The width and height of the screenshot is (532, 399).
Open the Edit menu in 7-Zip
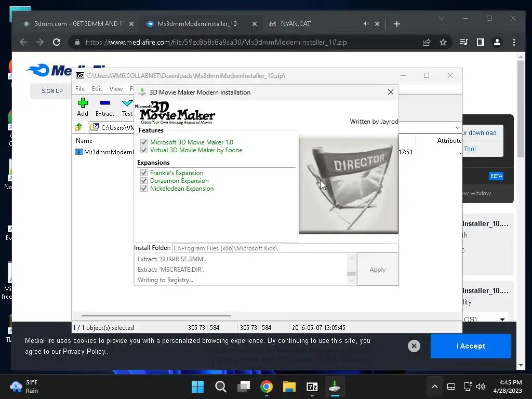click(x=97, y=88)
